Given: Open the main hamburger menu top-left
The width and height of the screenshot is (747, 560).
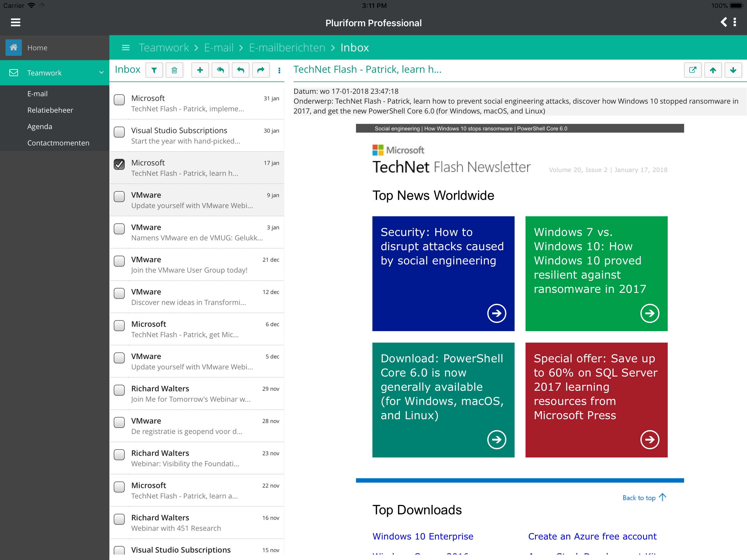Looking at the screenshot, I should tap(16, 22).
